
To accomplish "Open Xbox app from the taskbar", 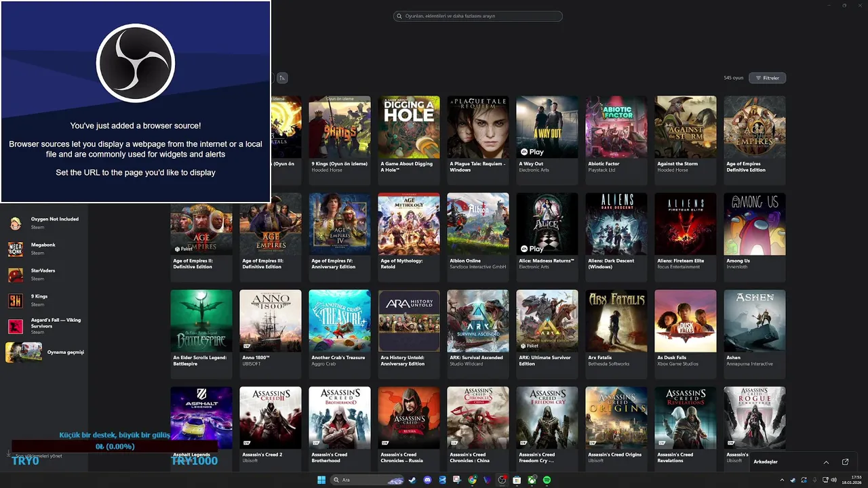I will point(532,480).
